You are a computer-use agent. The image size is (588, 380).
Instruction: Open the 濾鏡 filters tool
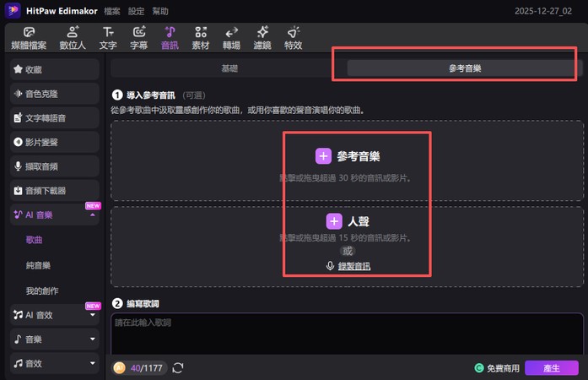262,38
